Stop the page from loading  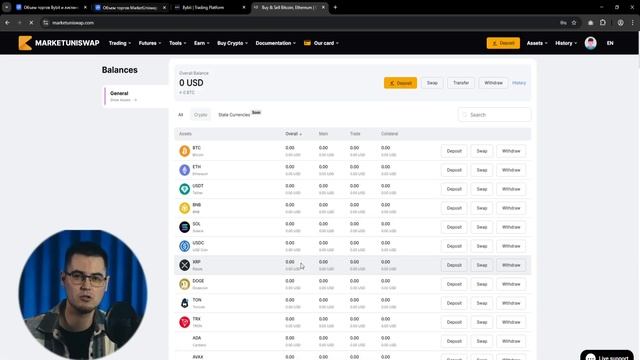click(x=31, y=23)
